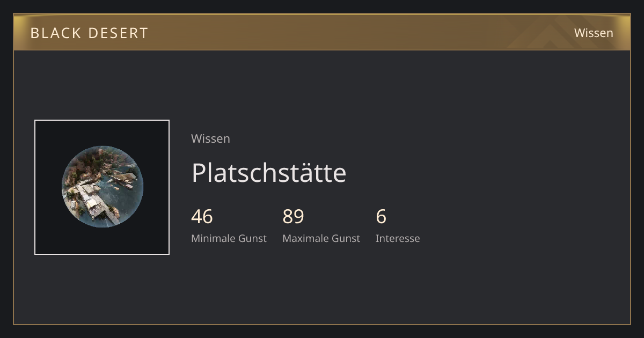Click the thin gold border of the card
The width and height of the screenshot is (644, 338).
13,188
